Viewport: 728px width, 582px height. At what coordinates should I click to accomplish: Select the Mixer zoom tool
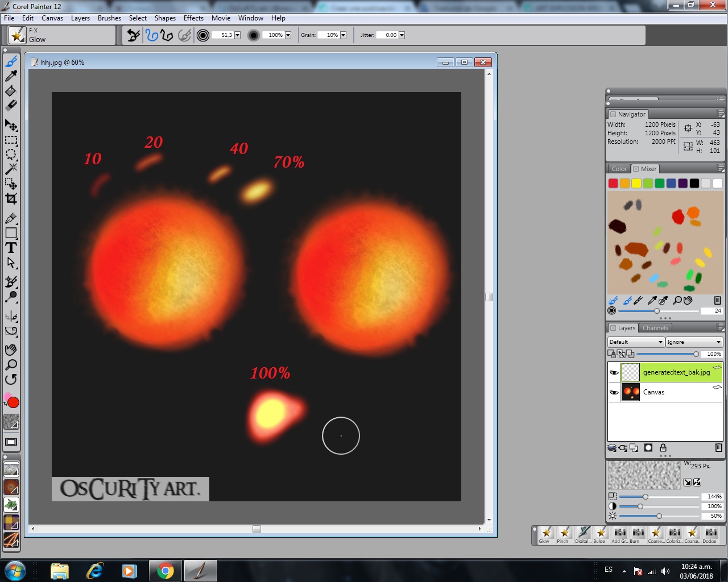point(677,300)
